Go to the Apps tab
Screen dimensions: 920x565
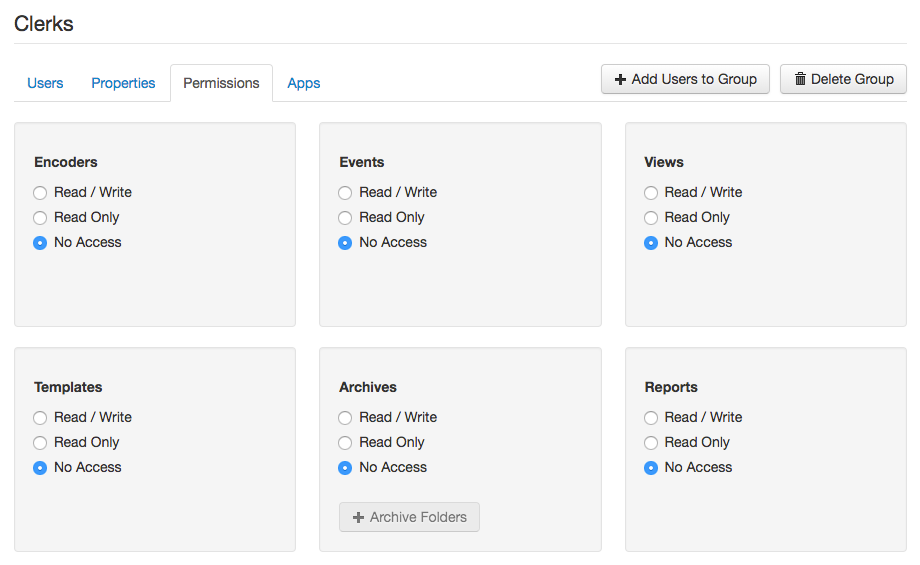pyautogui.click(x=303, y=83)
